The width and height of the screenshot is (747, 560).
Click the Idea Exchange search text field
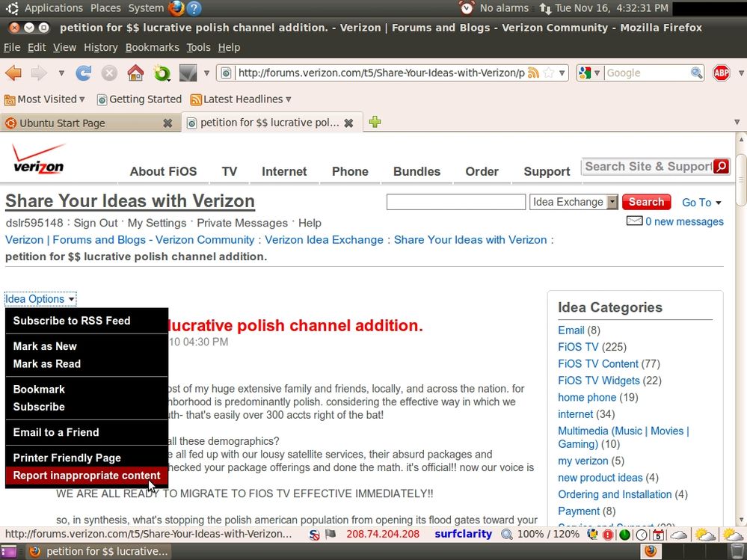point(456,202)
